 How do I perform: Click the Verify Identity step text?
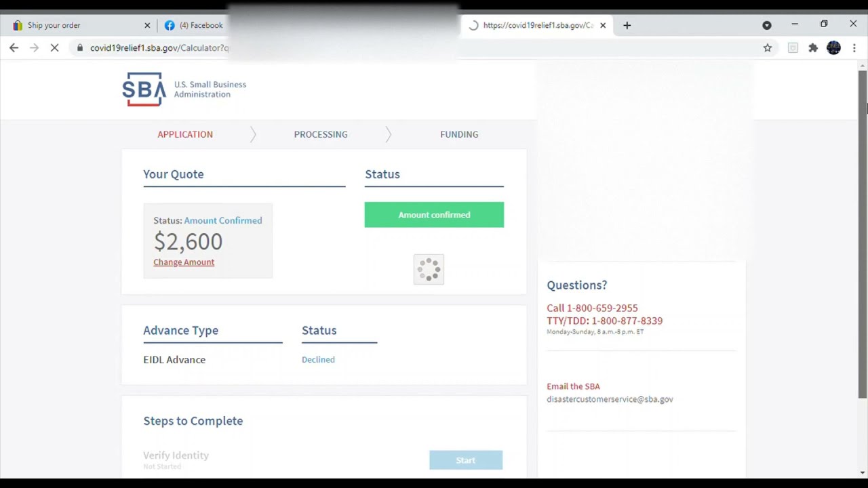click(x=176, y=455)
